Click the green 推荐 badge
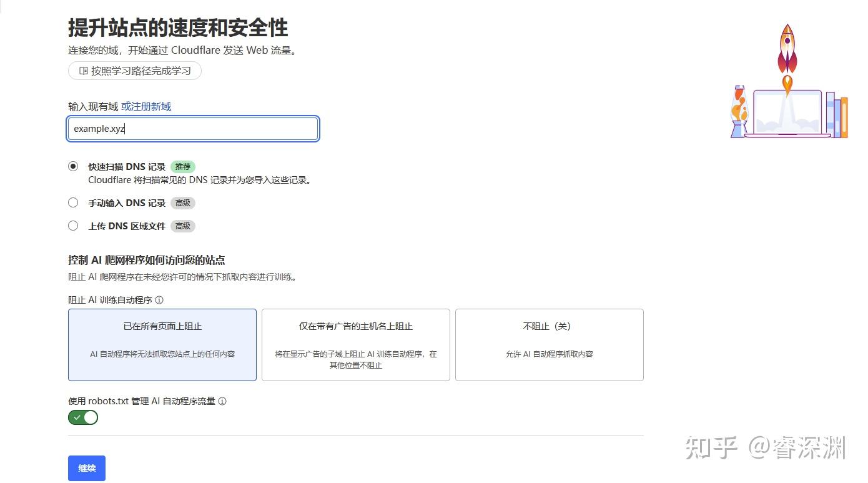This screenshot has height=483, width=868. point(182,167)
